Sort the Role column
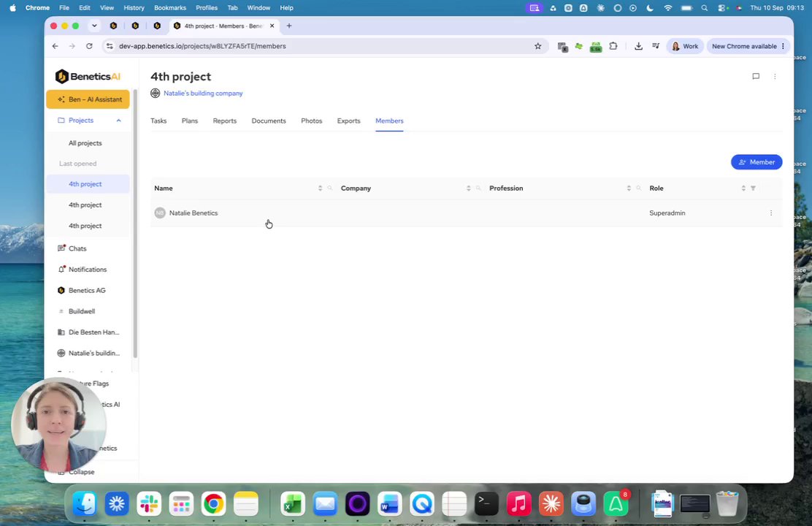This screenshot has width=812, height=526. pyautogui.click(x=743, y=188)
